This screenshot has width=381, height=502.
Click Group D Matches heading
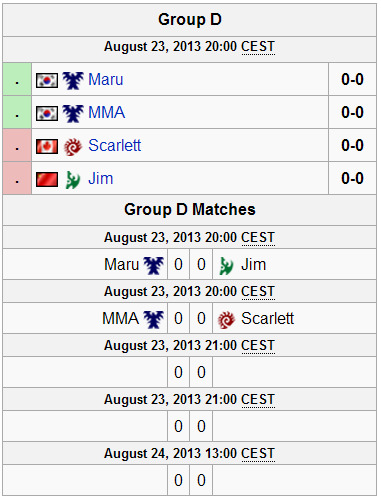(x=190, y=210)
